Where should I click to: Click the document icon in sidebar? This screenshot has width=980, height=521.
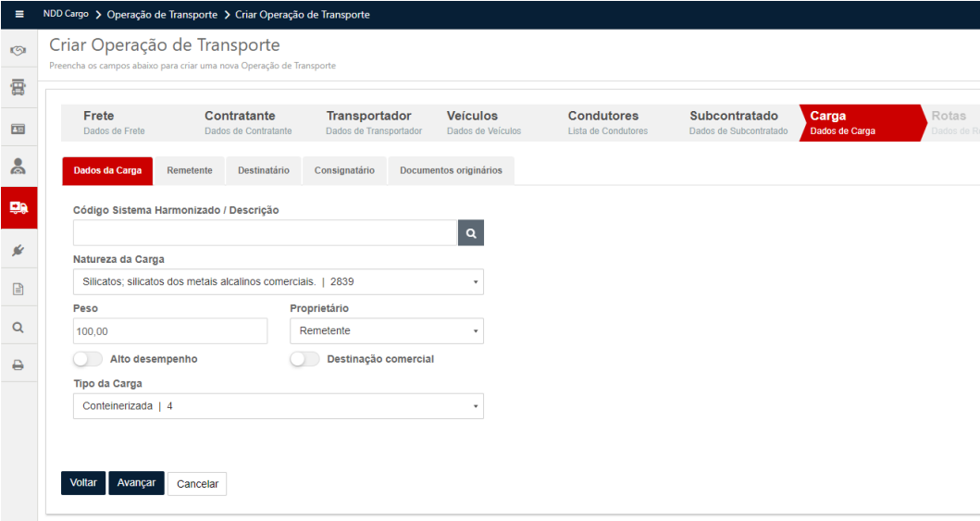18,289
